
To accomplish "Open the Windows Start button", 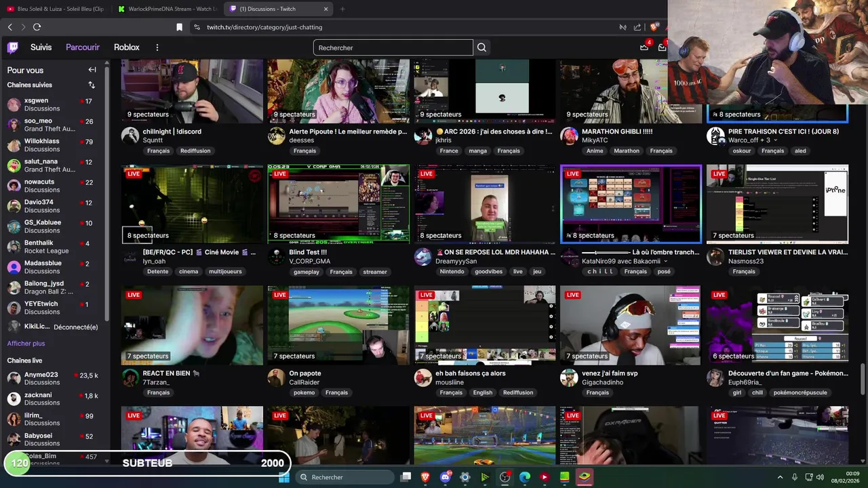I will 283,477.
